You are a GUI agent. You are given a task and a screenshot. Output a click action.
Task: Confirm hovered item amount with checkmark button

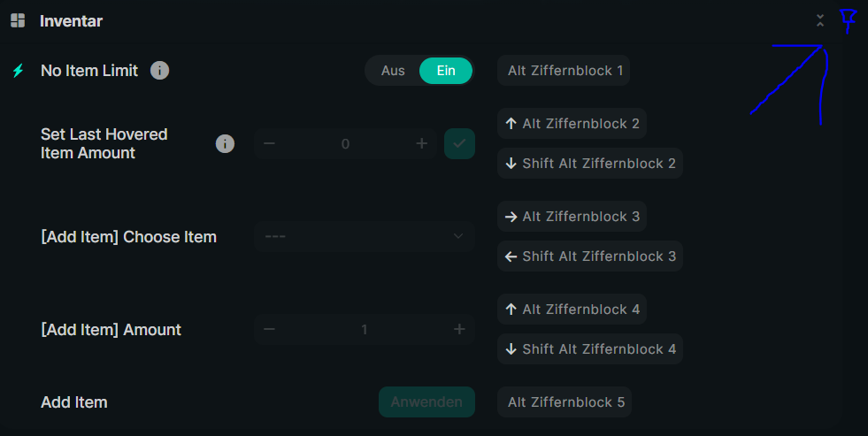pyautogui.click(x=459, y=143)
